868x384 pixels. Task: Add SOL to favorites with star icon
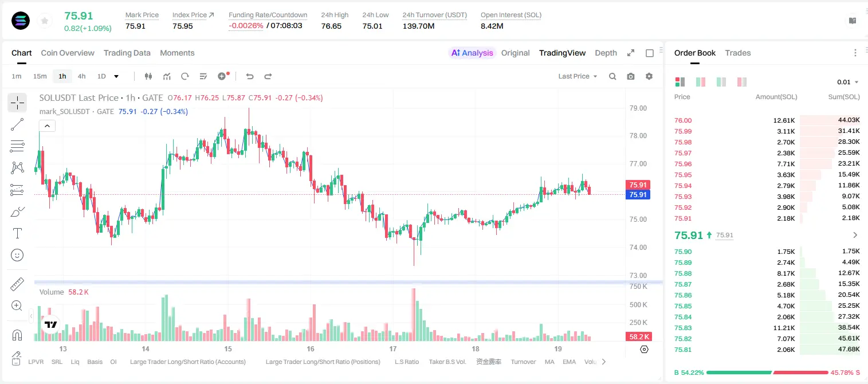[x=45, y=21]
